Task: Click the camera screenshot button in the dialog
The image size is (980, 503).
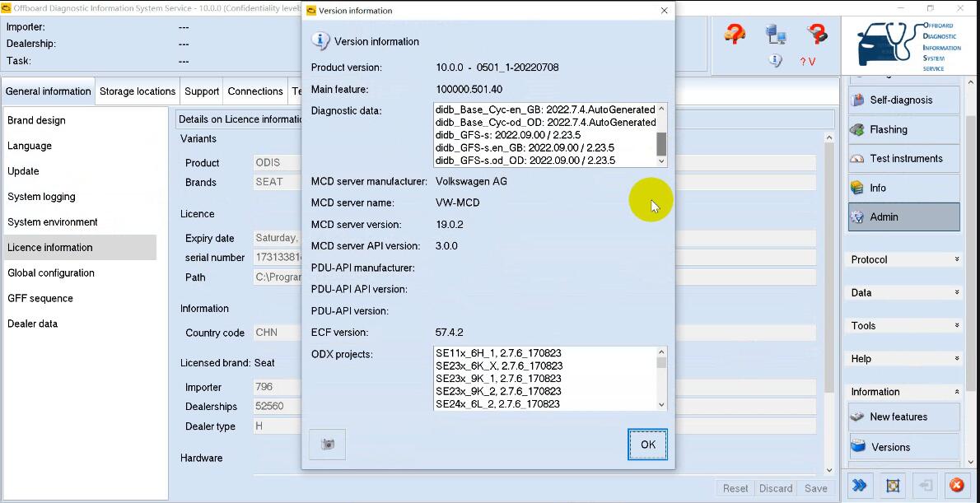Action: [328, 445]
